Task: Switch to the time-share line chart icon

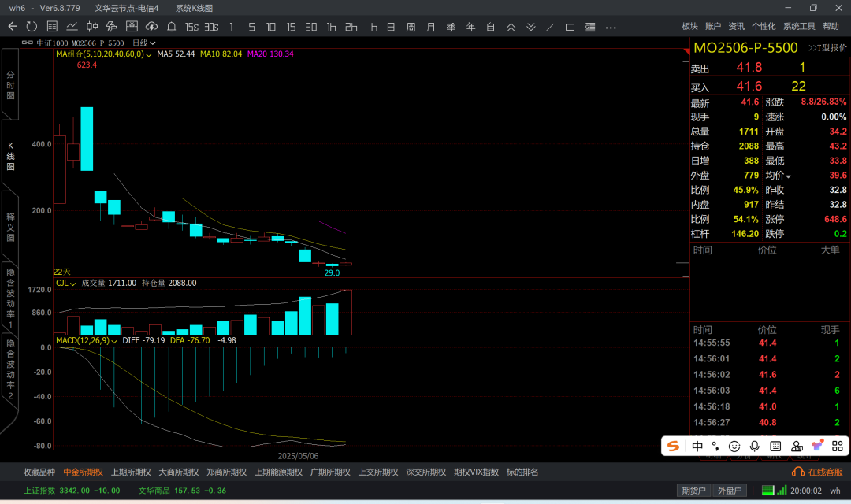Action: (72, 27)
